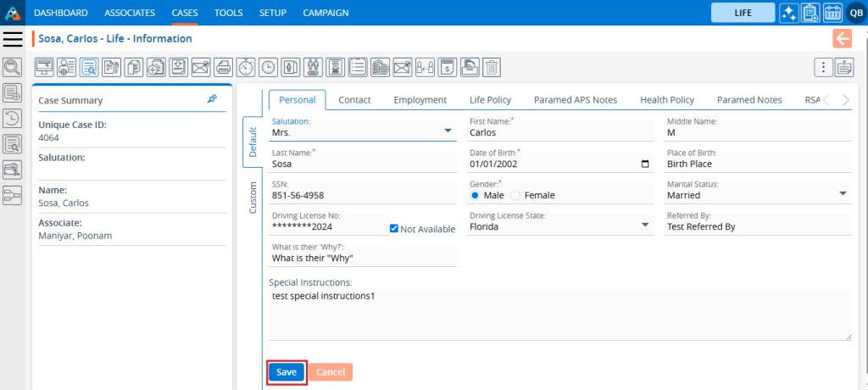Click the stopwatch icon in toolbar
Viewport: 868px width, 390px height.
click(245, 67)
